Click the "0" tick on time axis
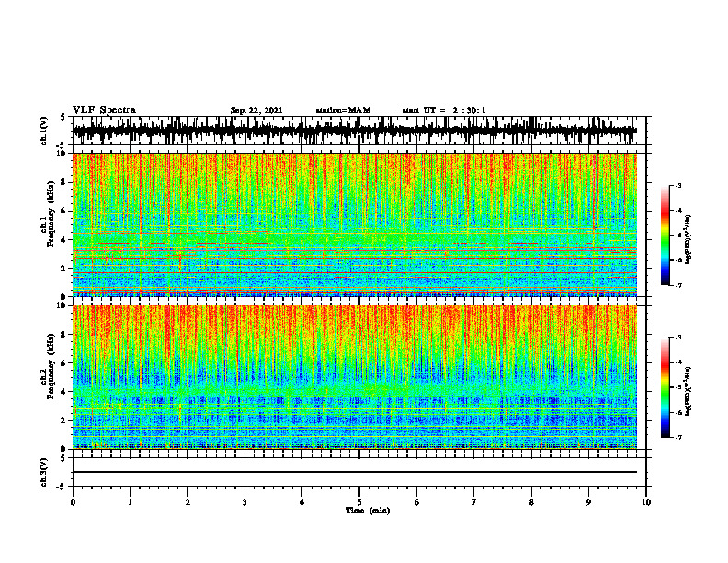The image size is (728, 563). [73, 502]
